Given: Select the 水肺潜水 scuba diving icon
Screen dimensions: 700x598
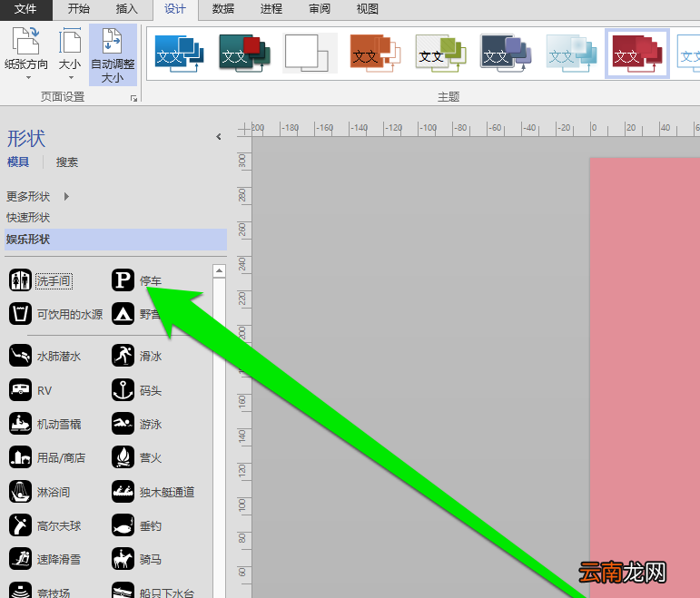Looking at the screenshot, I should tap(20, 355).
